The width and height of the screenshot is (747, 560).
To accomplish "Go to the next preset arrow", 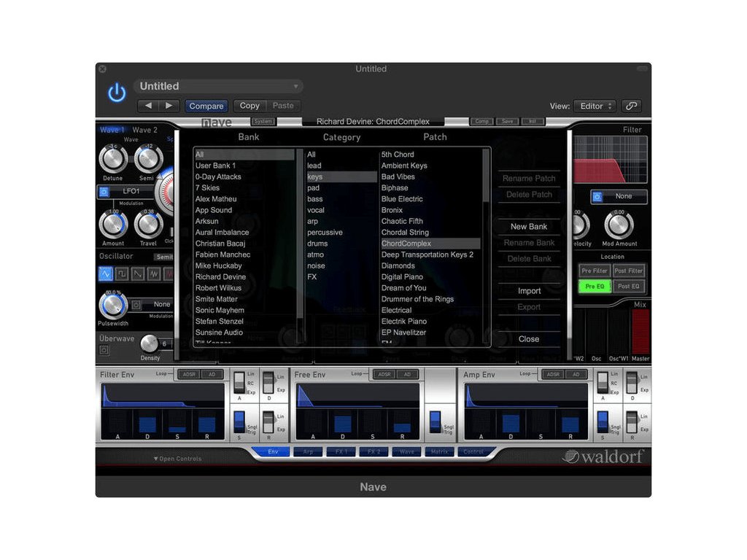I will coord(169,106).
